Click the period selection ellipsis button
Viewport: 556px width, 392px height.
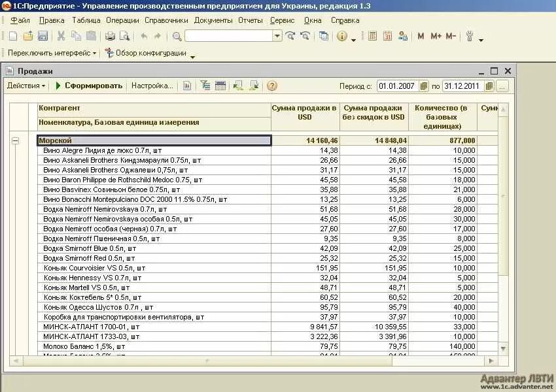(502, 86)
